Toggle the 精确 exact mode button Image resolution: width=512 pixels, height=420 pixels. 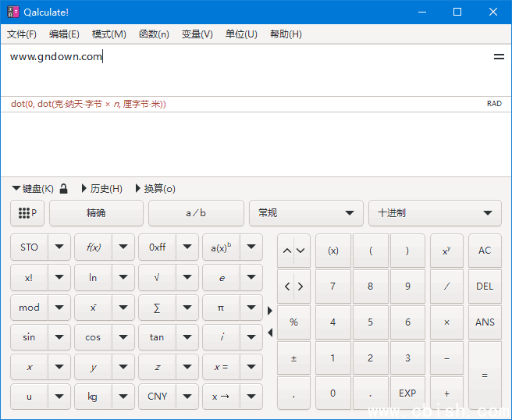(96, 213)
